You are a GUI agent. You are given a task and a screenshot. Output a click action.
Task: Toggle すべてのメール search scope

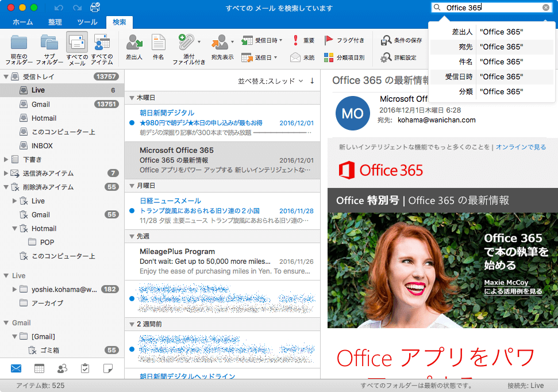pyautogui.click(x=77, y=49)
